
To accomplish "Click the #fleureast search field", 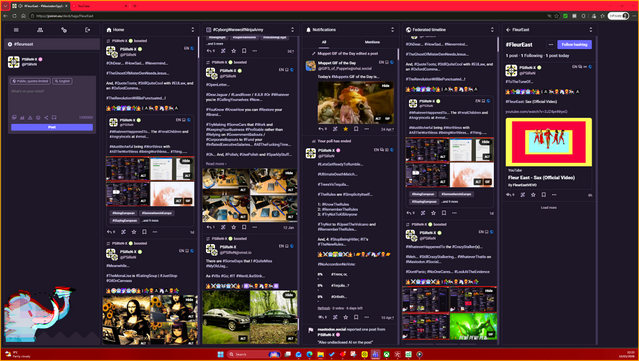I will click(x=52, y=44).
